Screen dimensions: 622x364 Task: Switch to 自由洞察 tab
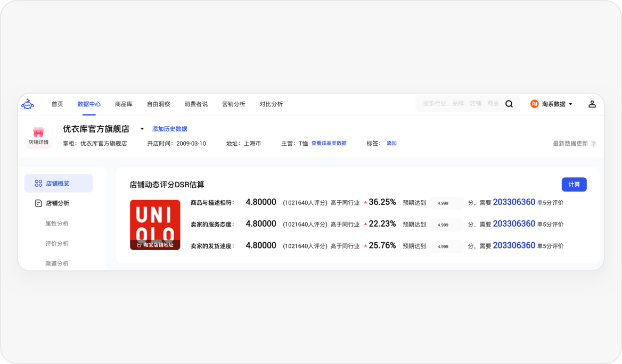click(158, 104)
